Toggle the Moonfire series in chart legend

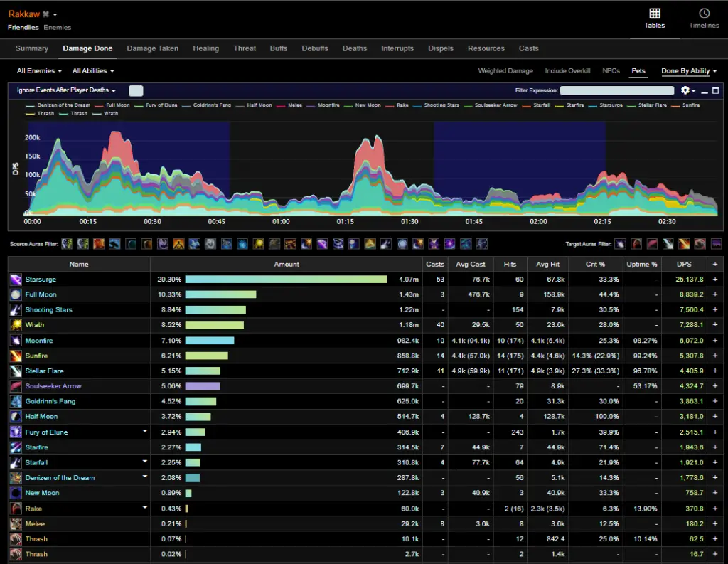coord(323,105)
